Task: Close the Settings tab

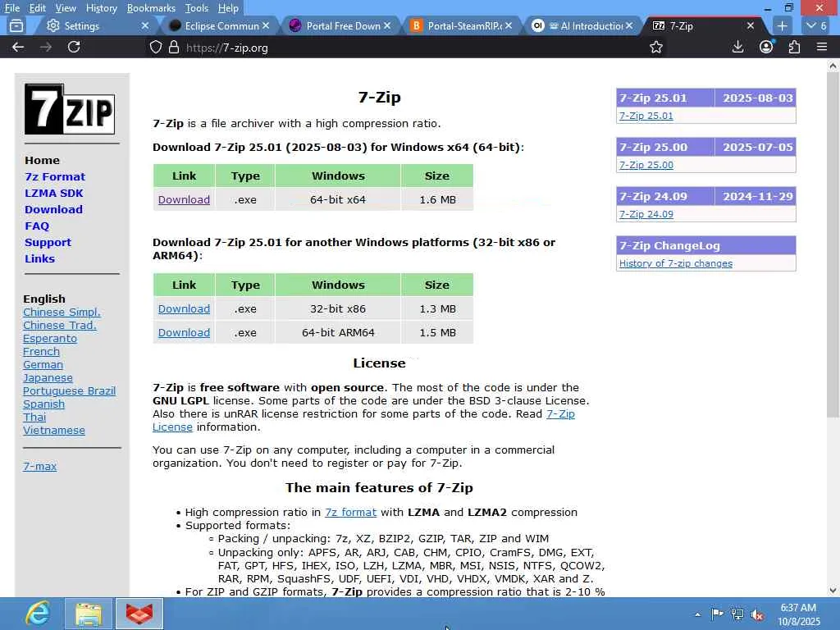Action: coord(144,25)
